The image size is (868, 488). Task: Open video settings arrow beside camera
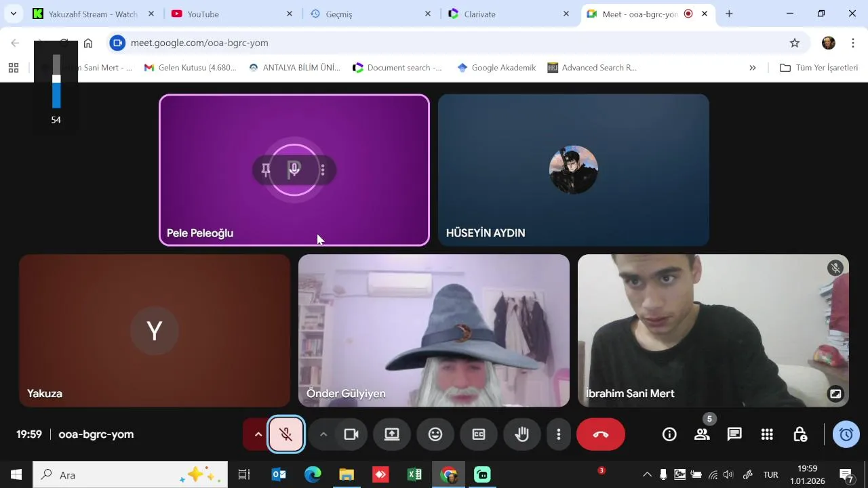click(323, 434)
